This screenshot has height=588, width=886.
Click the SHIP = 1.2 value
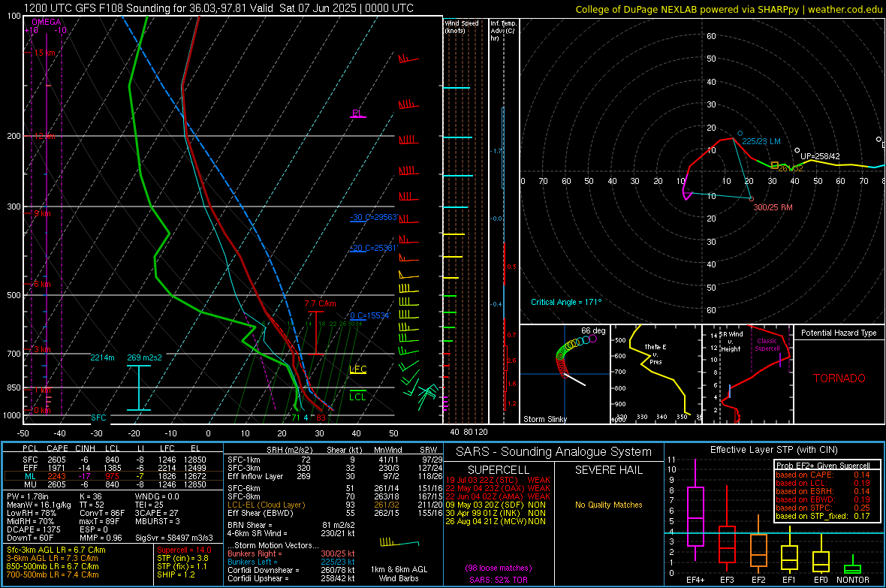pos(176,574)
